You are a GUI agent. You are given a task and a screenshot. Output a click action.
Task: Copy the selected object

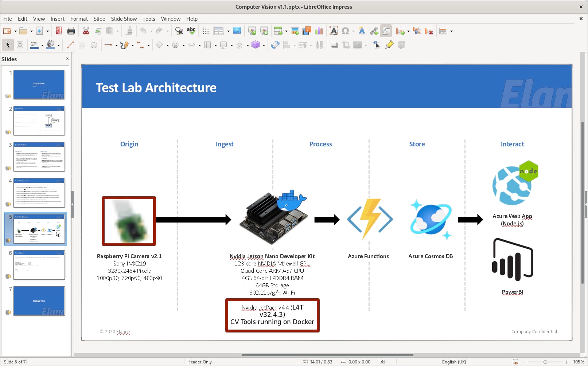click(98, 31)
